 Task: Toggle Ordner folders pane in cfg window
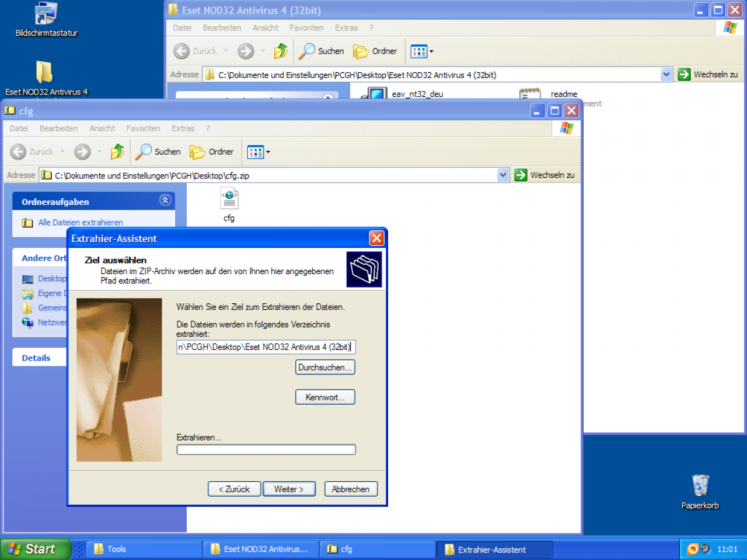pos(212,152)
